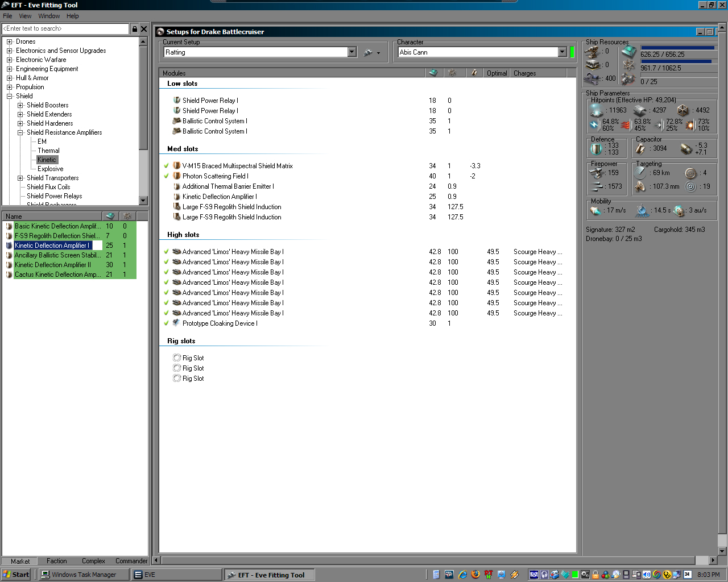
Task: Click the shield hitpoints icon
Action: (597, 110)
